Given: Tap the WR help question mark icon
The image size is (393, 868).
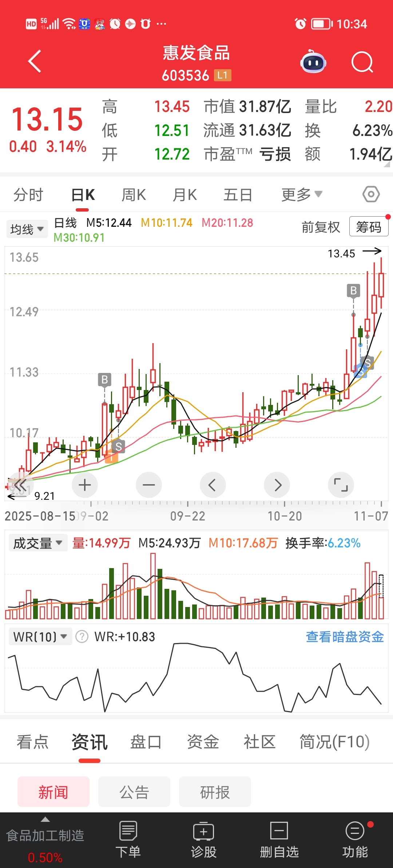Looking at the screenshot, I should click(82, 637).
